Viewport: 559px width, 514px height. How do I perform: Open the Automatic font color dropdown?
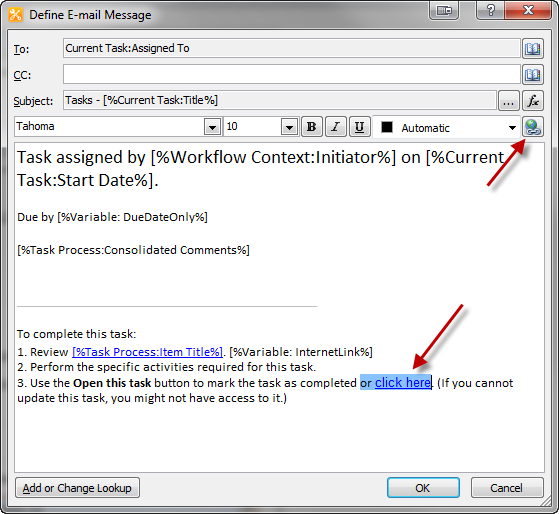pos(512,128)
